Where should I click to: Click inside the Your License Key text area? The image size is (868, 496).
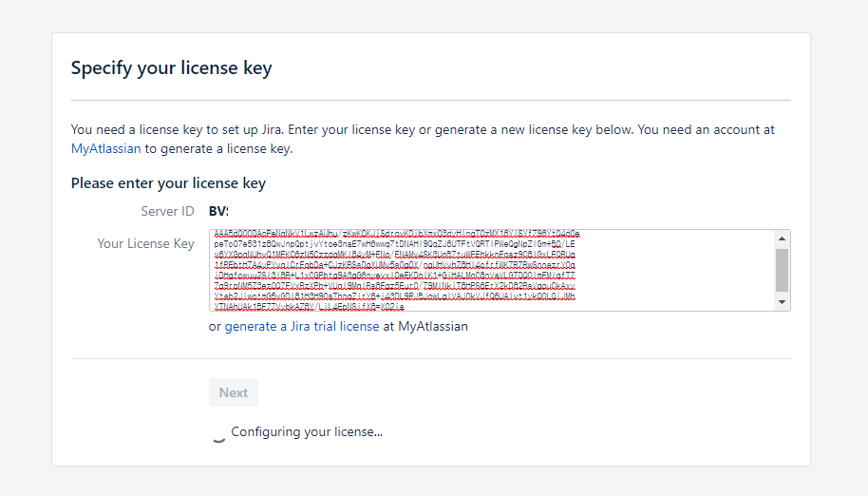pos(492,270)
